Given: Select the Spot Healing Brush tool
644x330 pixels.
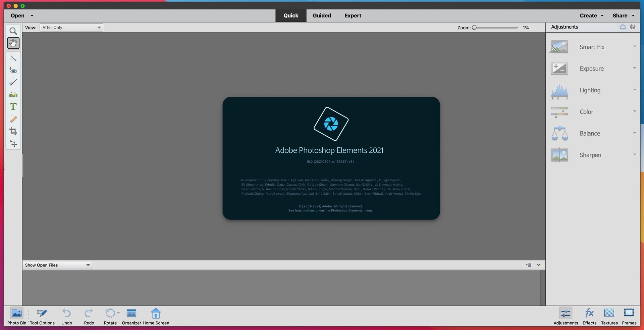Looking at the screenshot, I should pyautogui.click(x=13, y=119).
